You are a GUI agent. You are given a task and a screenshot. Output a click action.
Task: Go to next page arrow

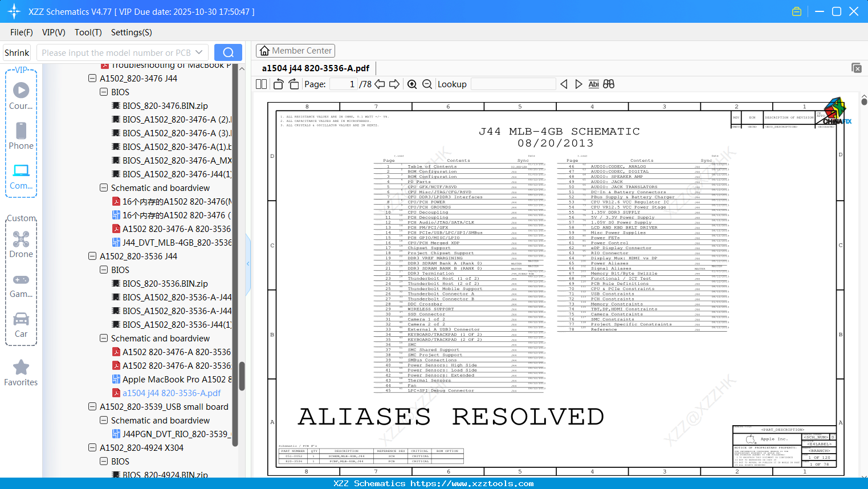point(394,84)
